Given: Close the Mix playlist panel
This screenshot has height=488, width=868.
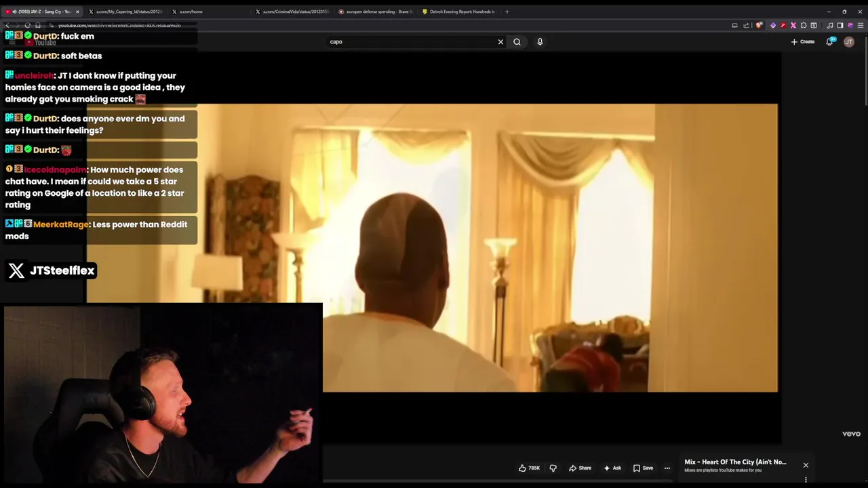Looking at the screenshot, I should point(806,465).
